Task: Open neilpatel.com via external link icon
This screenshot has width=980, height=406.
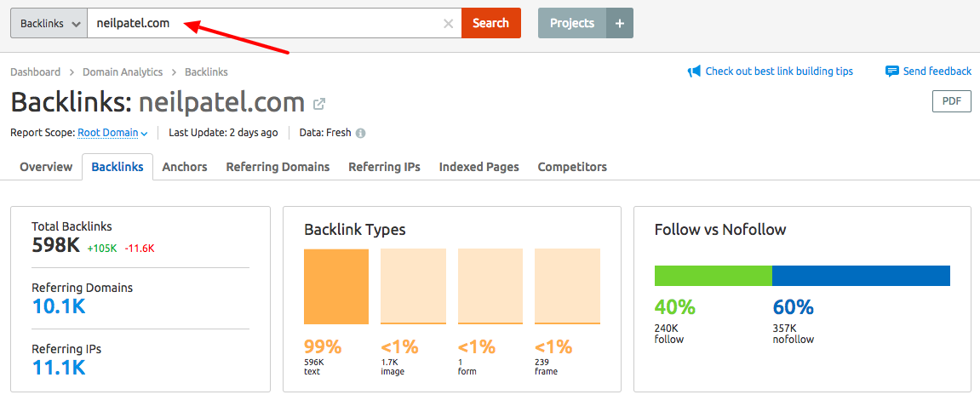Action: (x=318, y=104)
